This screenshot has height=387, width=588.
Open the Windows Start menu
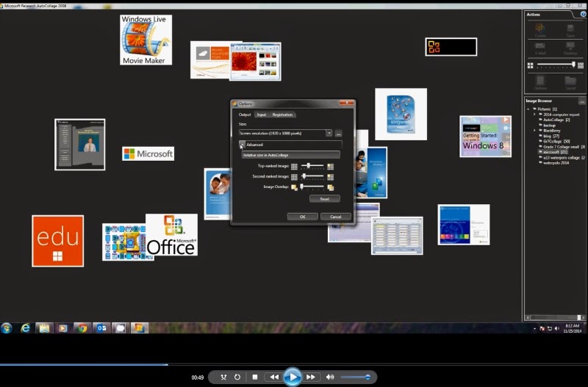tap(7, 328)
